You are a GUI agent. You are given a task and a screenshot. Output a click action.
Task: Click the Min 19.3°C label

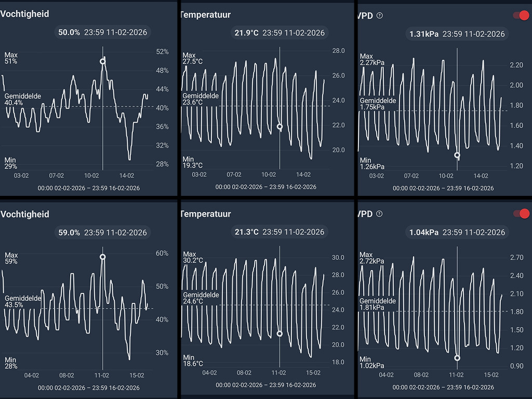(192, 162)
